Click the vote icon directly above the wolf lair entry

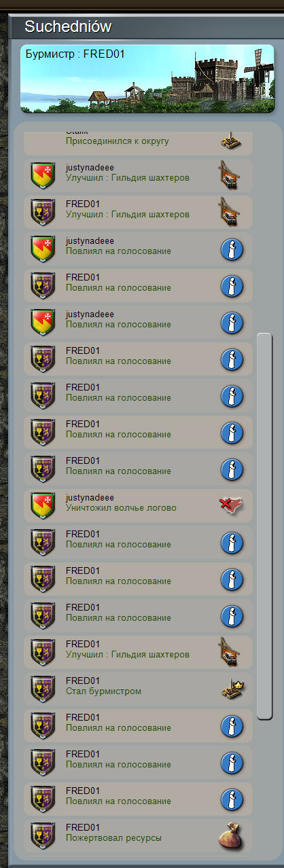point(232,469)
